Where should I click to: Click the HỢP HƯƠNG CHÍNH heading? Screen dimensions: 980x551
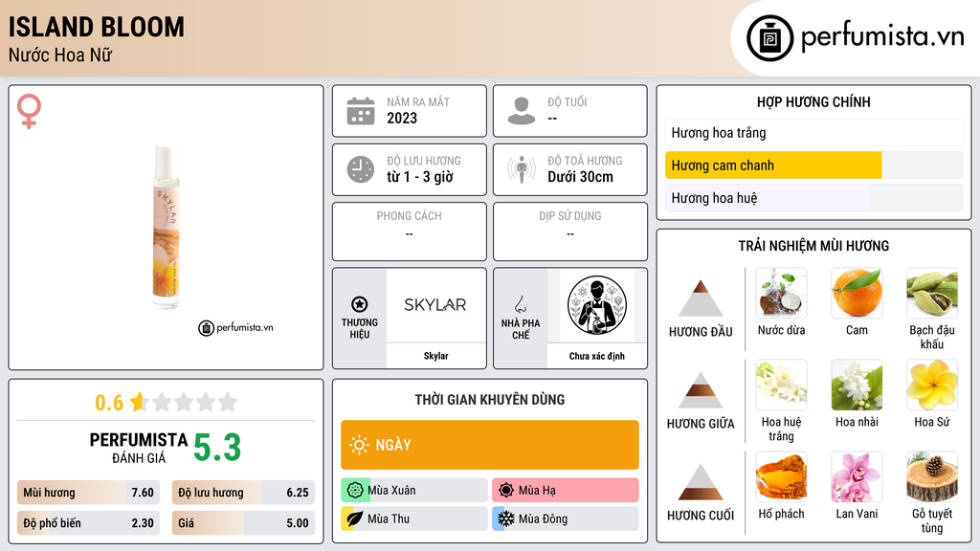click(x=813, y=101)
